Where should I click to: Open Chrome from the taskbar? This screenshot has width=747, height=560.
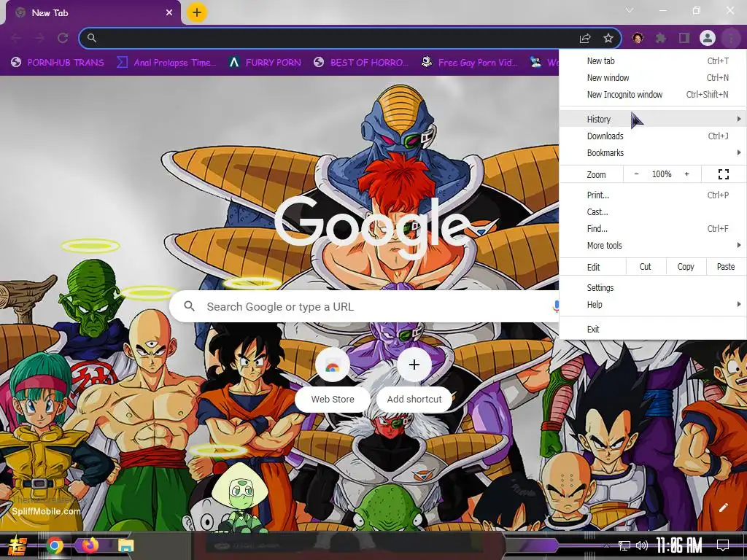click(x=55, y=545)
